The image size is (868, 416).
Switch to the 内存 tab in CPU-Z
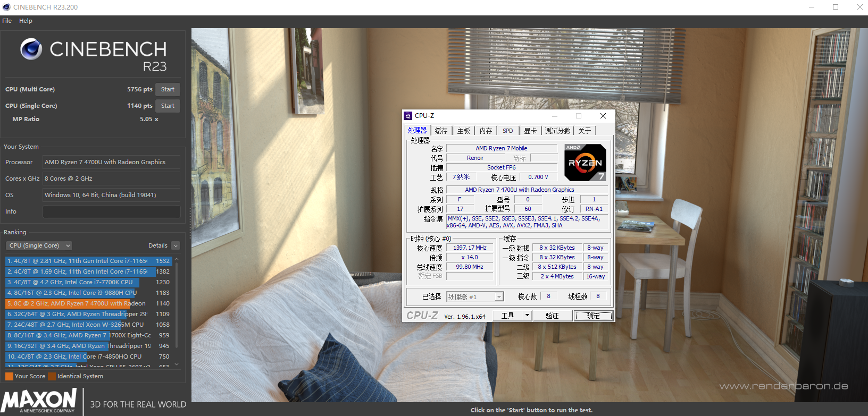click(486, 131)
